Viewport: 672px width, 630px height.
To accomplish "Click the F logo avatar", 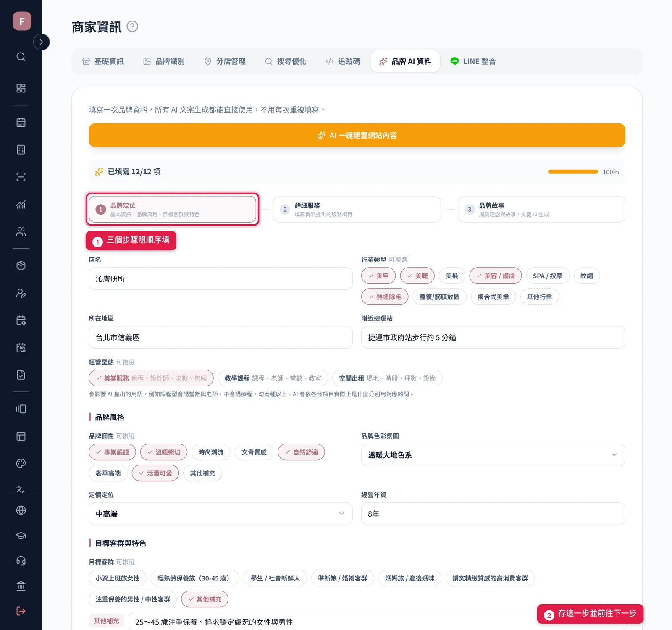I will point(22,21).
